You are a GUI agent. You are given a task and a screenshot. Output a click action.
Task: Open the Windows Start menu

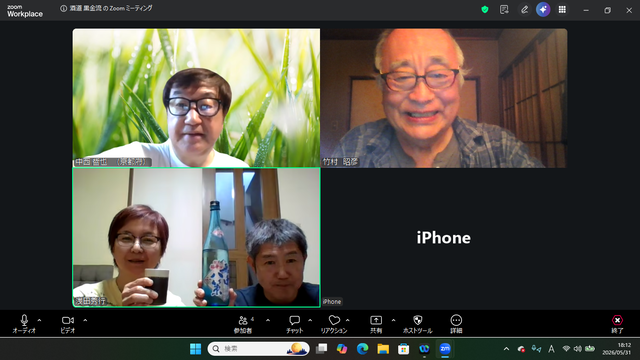tap(196, 349)
